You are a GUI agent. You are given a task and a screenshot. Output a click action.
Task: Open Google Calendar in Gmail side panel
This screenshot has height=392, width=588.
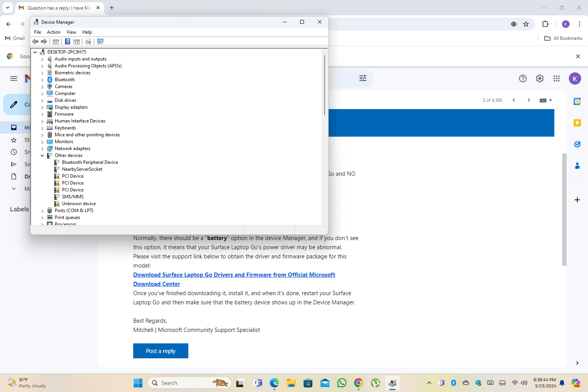point(577,101)
